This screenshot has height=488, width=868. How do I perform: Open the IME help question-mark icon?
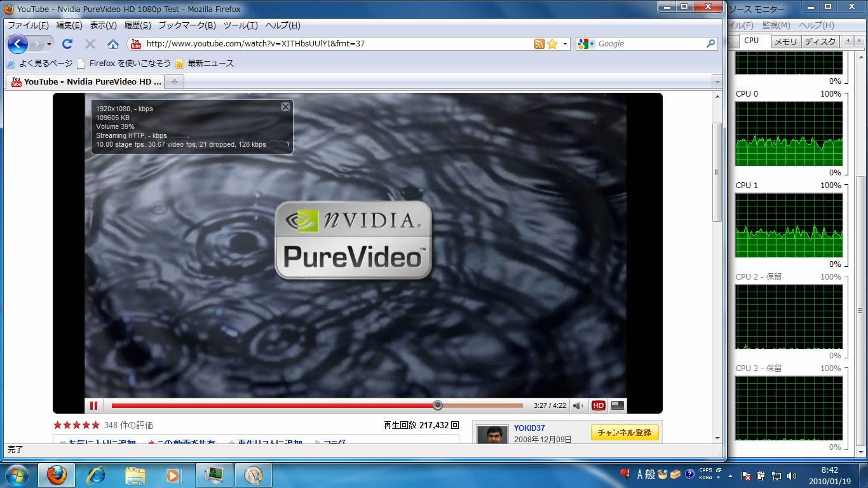689,475
